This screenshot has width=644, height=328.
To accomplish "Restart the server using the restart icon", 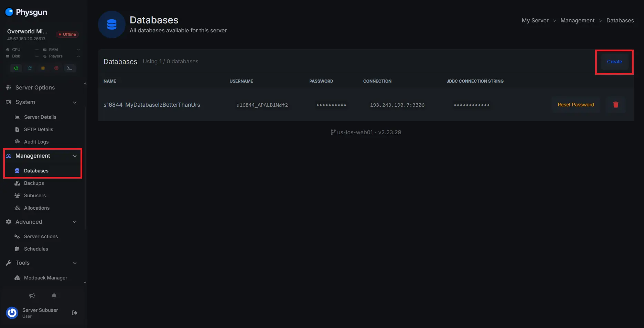I will pyautogui.click(x=29, y=68).
